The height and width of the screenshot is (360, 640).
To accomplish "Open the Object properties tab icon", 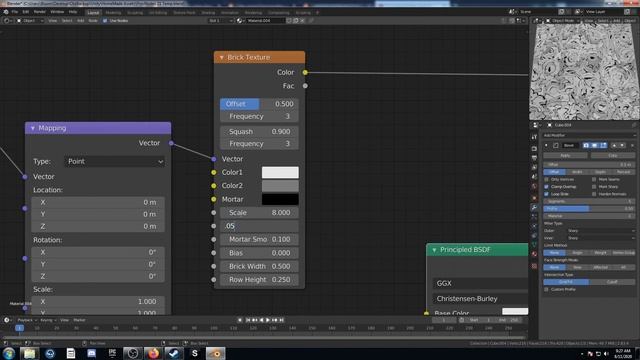I will 534,198.
